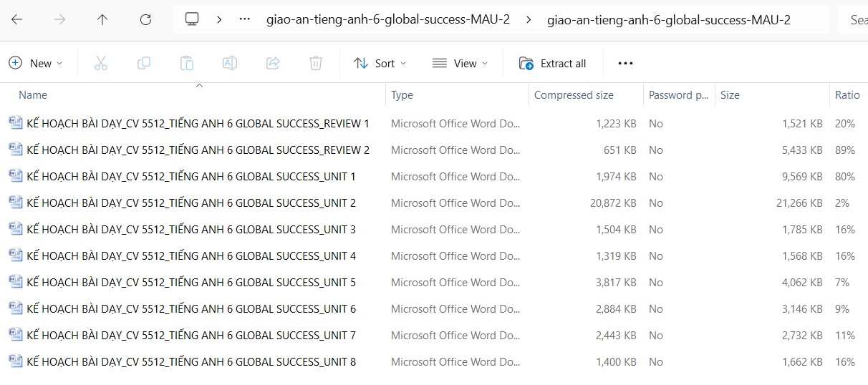This screenshot has height=385, width=868.
Task: Open the Sort dropdown
Action: (380, 63)
